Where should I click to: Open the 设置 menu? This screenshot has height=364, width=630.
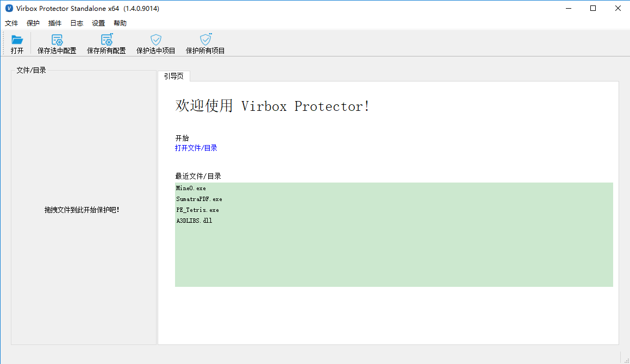pyautogui.click(x=98, y=23)
